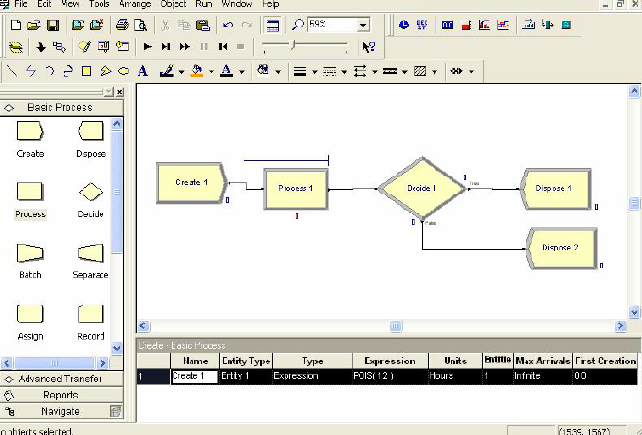Open the Window Background Color dropdown

point(278,72)
